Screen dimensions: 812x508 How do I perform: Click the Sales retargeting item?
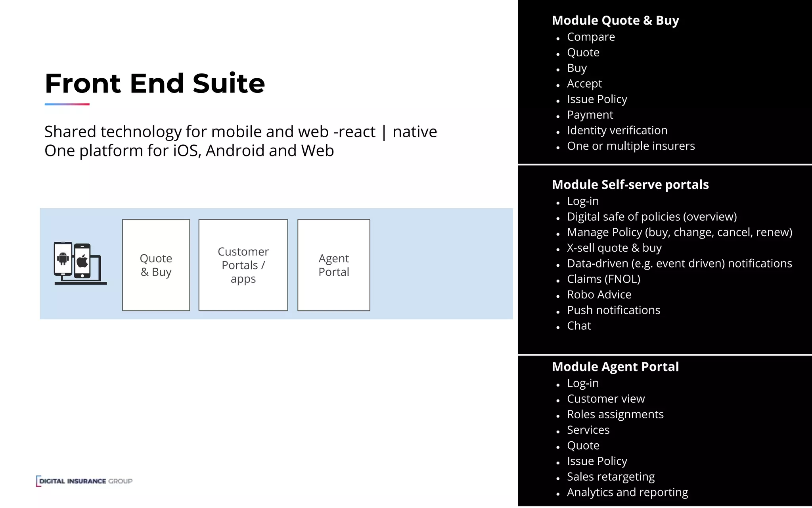click(x=611, y=477)
